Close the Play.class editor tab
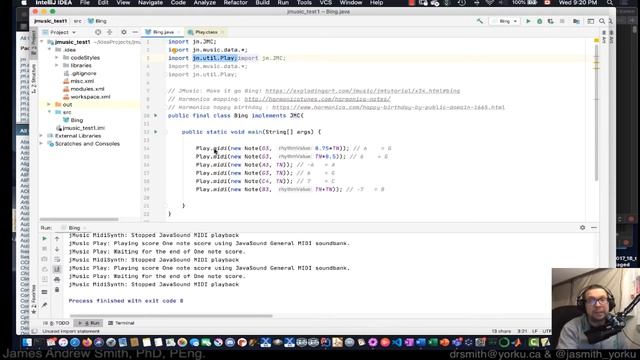The image size is (640, 360). tap(222, 32)
